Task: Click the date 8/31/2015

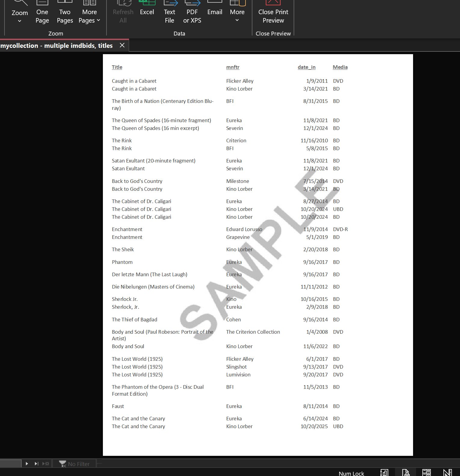Action: 315,101
